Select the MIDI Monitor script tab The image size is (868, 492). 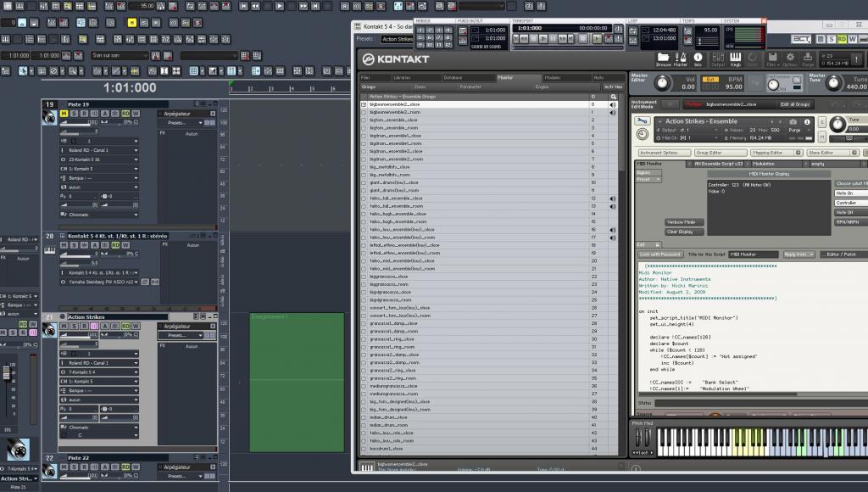661,164
